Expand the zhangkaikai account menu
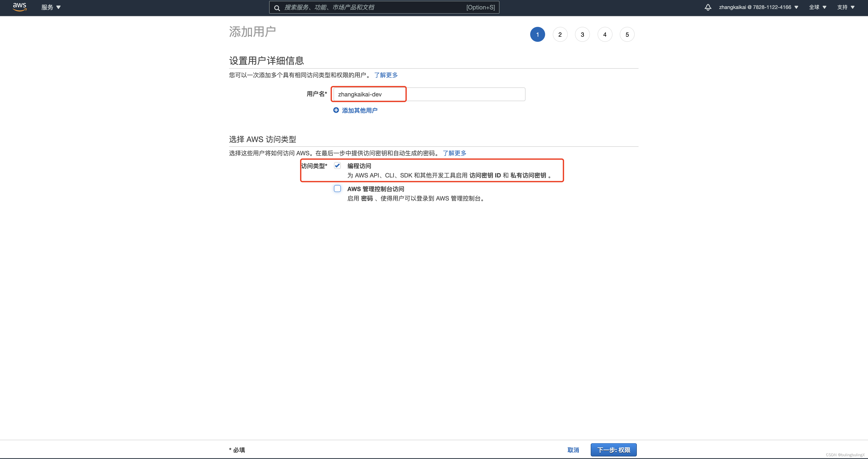The image size is (868, 459). (758, 7)
